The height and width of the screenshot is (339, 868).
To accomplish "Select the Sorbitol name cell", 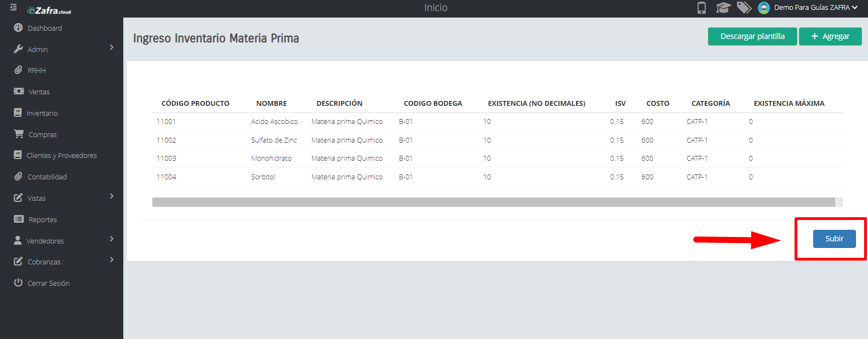I will click(263, 177).
